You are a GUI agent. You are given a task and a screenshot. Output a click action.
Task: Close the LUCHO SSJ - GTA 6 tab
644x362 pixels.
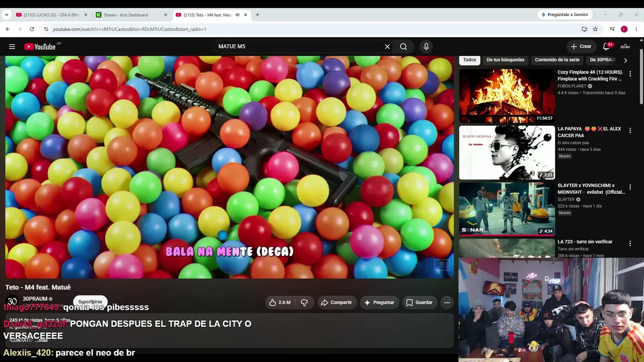(86, 15)
